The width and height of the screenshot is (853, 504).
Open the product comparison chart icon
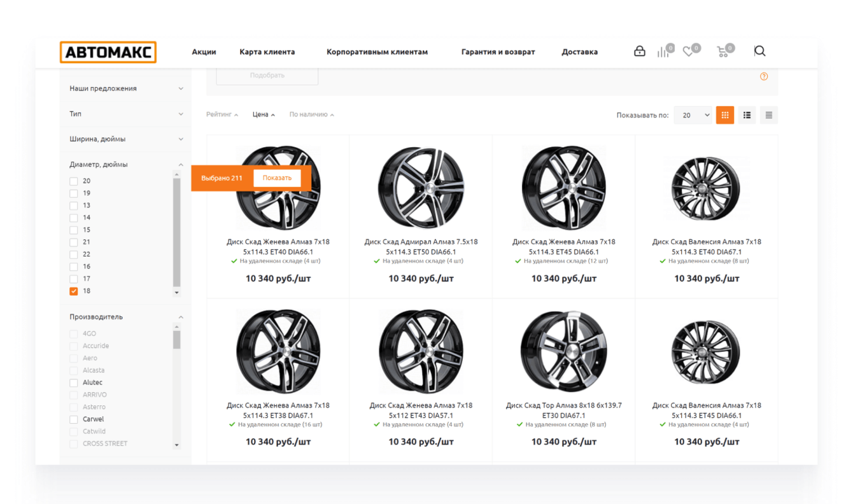663,52
